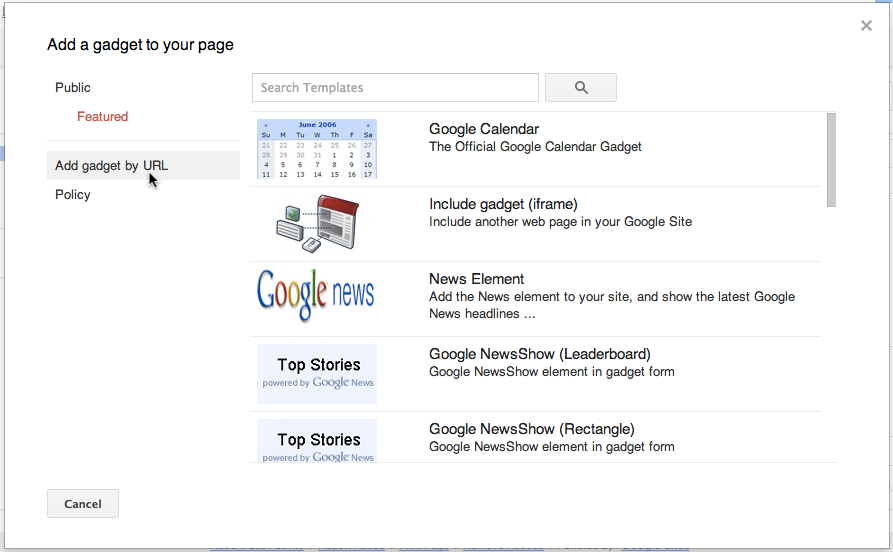Open the Google Calendar title
893x552 pixels.
coord(484,129)
